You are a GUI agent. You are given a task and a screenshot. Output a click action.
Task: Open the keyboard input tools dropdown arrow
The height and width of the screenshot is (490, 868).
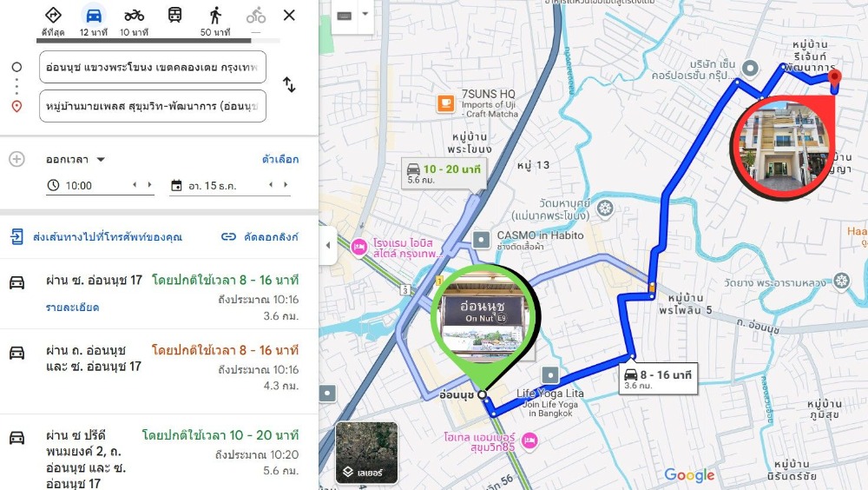(x=365, y=14)
